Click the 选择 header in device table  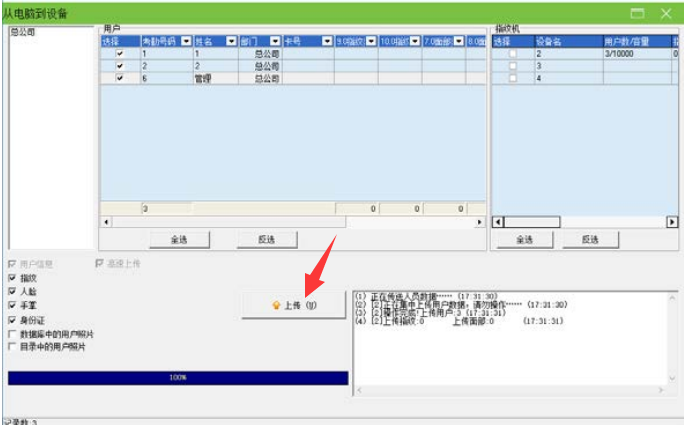pos(513,41)
